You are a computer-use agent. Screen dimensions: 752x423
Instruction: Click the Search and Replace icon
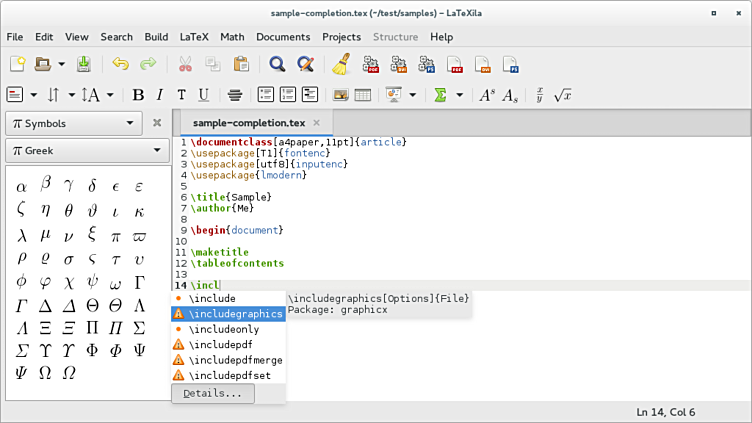[306, 65]
